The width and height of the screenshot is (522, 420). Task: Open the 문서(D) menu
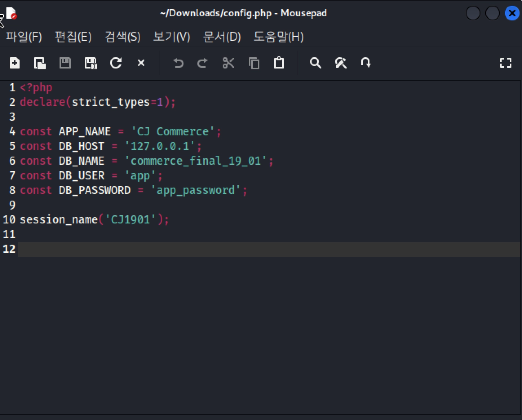(x=222, y=37)
